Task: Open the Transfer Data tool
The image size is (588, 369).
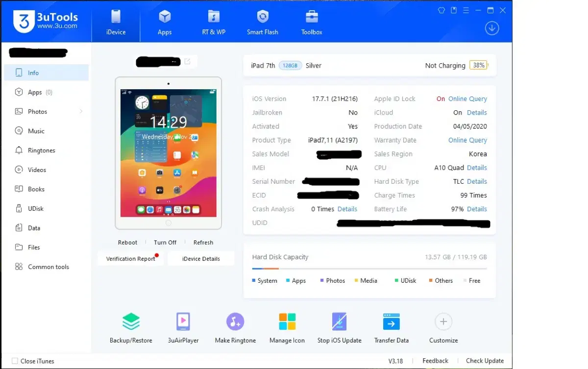Action: pos(392,328)
